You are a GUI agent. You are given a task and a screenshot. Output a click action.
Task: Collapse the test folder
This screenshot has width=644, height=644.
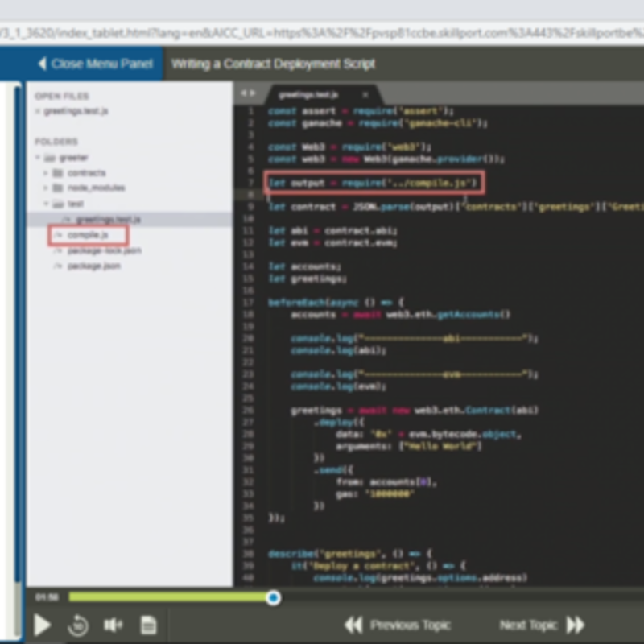[46, 204]
